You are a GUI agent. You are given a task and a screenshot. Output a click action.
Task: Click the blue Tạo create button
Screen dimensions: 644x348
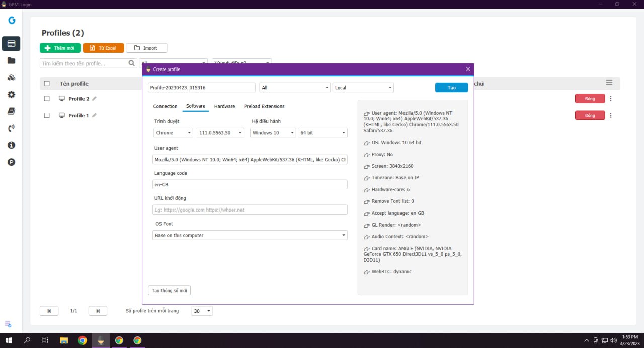[452, 88]
